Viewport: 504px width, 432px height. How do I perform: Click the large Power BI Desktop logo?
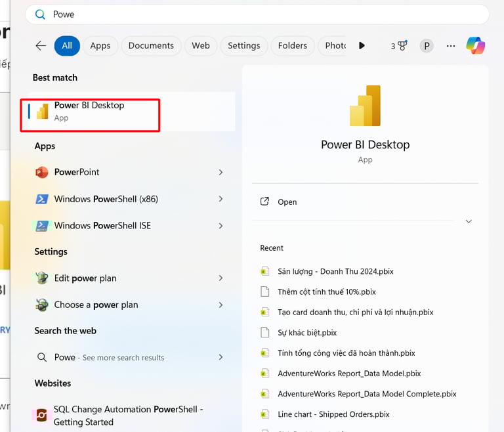[365, 106]
